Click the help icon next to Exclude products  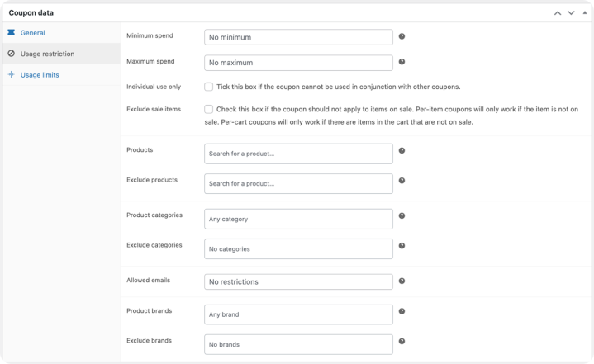402,181
